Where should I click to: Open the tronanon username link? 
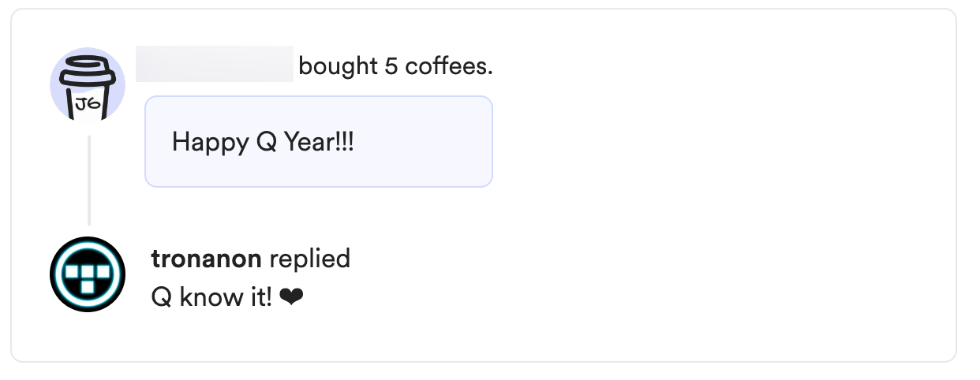point(207,259)
